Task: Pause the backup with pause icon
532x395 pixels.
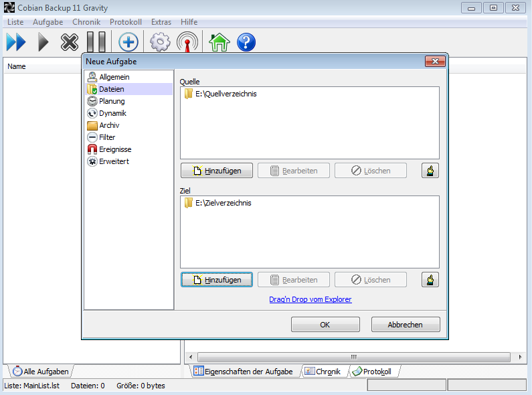Action: pyautogui.click(x=96, y=42)
